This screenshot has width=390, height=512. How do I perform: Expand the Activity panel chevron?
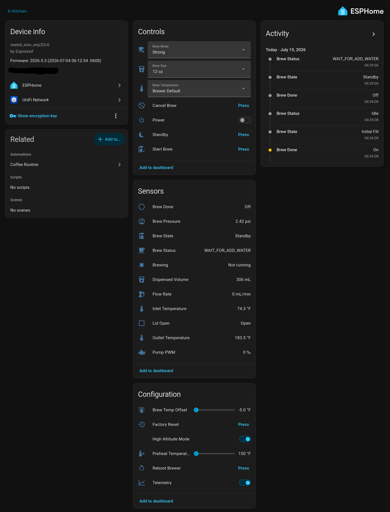(x=374, y=34)
